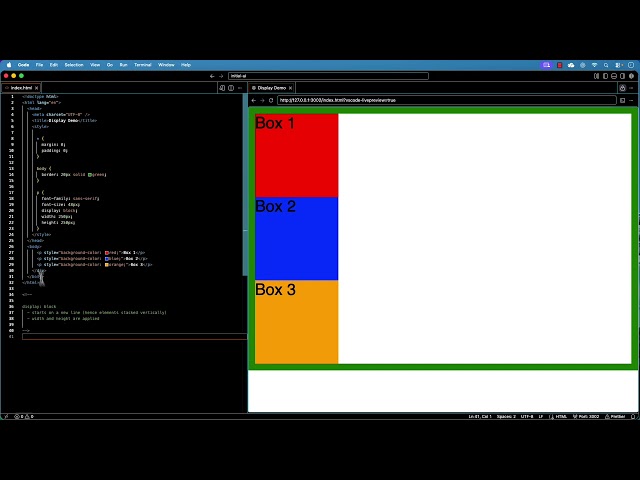Click the orange Box 3 in preview
640x480 pixels.
coord(296,322)
